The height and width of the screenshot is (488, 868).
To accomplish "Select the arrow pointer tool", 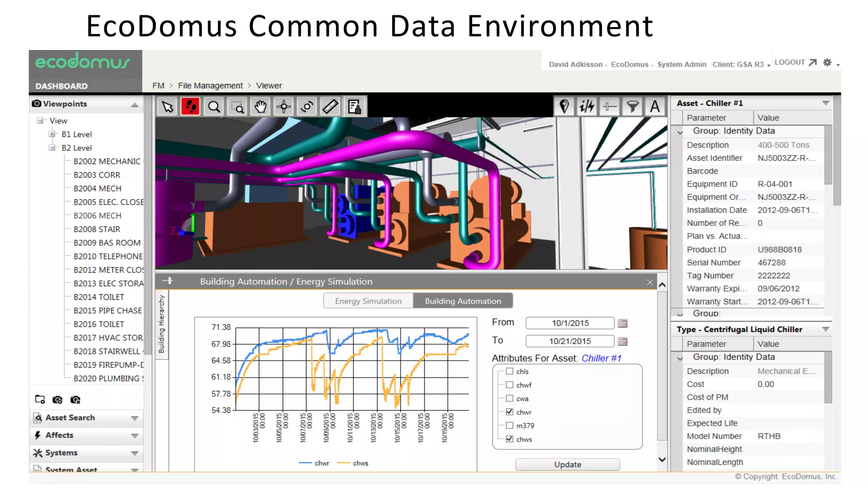I will [167, 107].
